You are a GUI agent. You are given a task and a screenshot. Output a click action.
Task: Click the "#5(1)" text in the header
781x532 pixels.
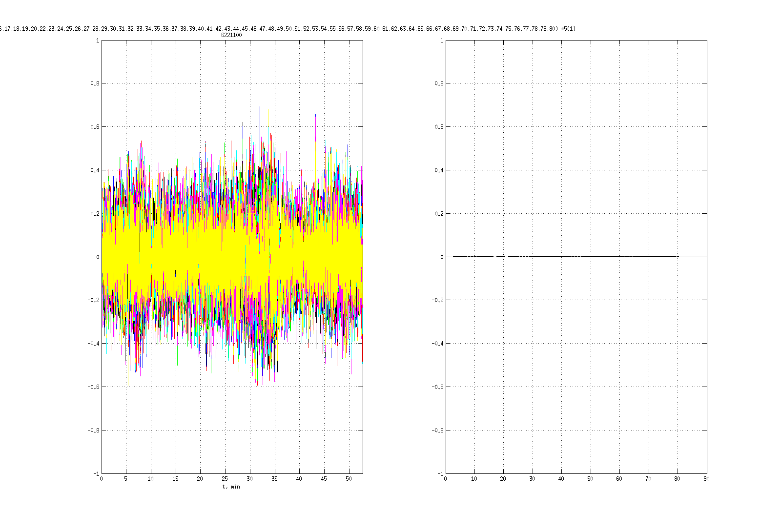pos(568,29)
